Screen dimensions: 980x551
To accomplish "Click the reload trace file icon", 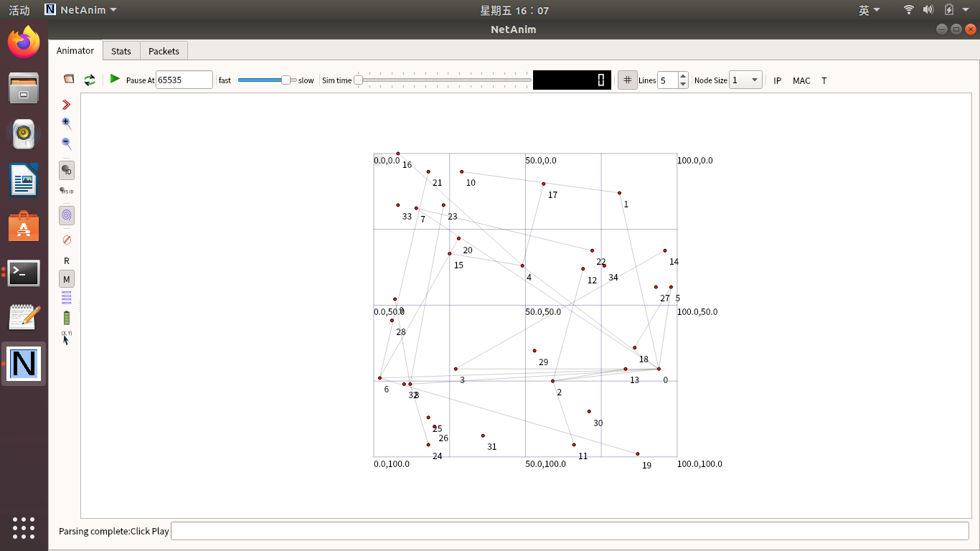I will (90, 80).
